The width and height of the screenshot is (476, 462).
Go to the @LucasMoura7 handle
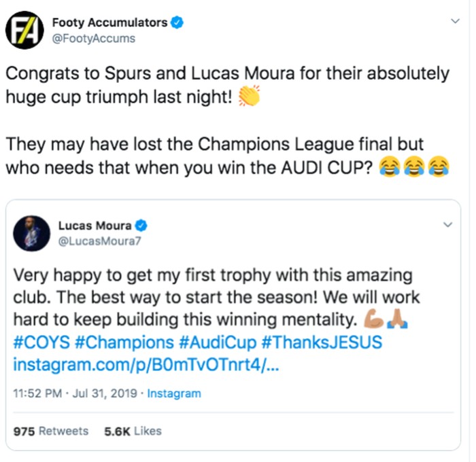coord(97,241)
